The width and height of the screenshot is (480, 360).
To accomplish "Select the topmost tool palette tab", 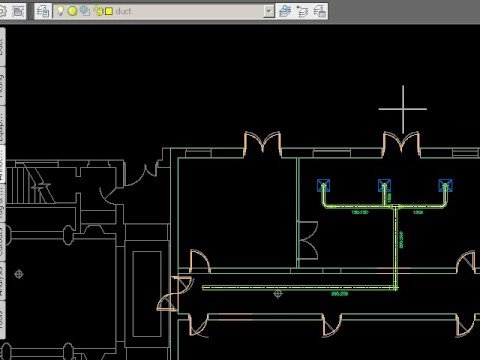I will click(2, 47).
